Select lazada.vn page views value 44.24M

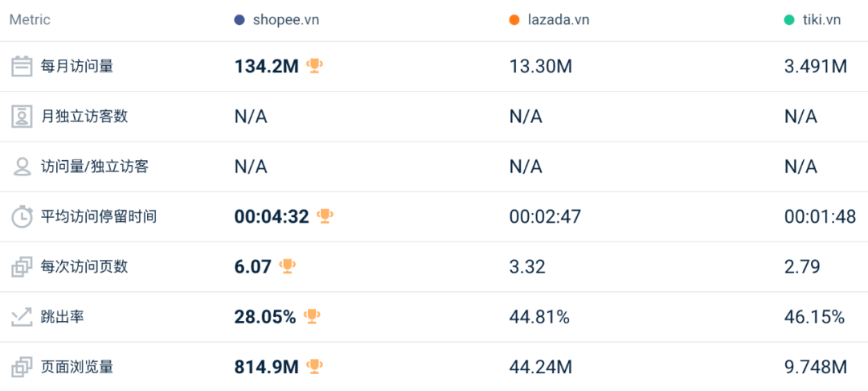tap(541, 367)
